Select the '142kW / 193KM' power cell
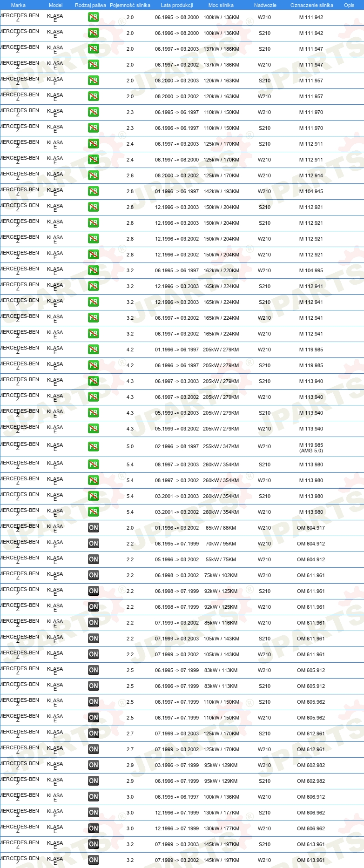Viewport: 364px width, 868px height. [x=221, y=191]
